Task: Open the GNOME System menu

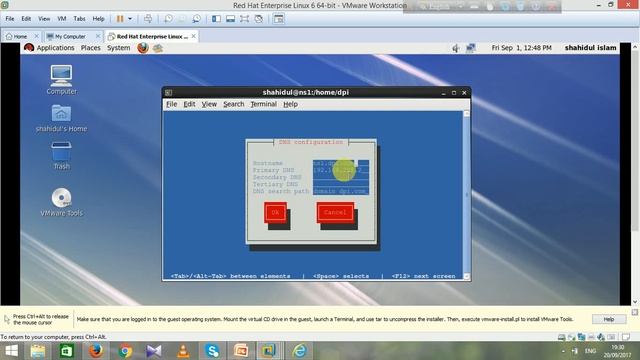Action: click(118, 48)
